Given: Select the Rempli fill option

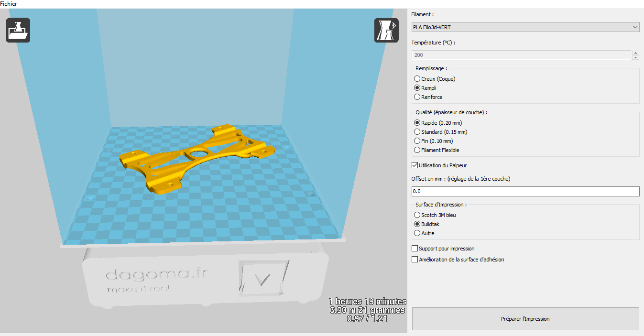Looking at the screenshot, I should point(425,88).
